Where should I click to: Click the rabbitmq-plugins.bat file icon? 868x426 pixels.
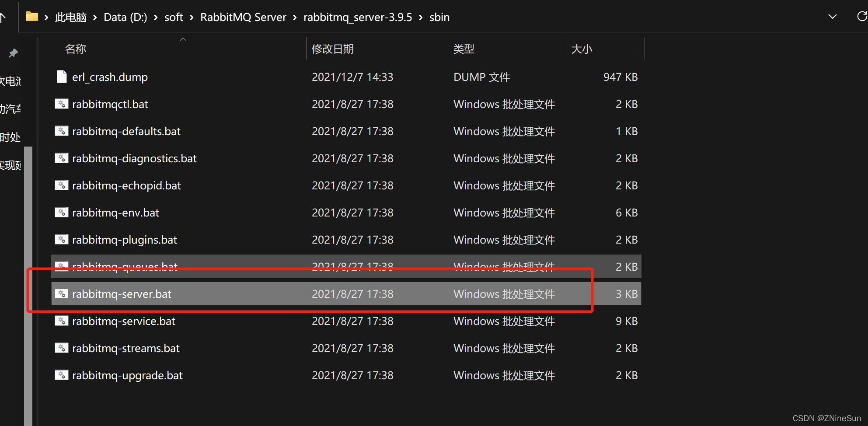tap(62, 240)
